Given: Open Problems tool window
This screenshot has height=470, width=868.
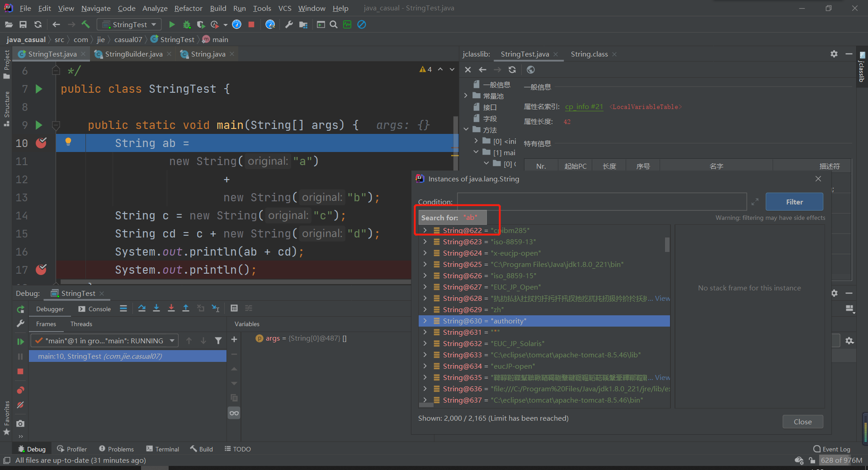Looking at the screenshot, I should tap(117, 449).
